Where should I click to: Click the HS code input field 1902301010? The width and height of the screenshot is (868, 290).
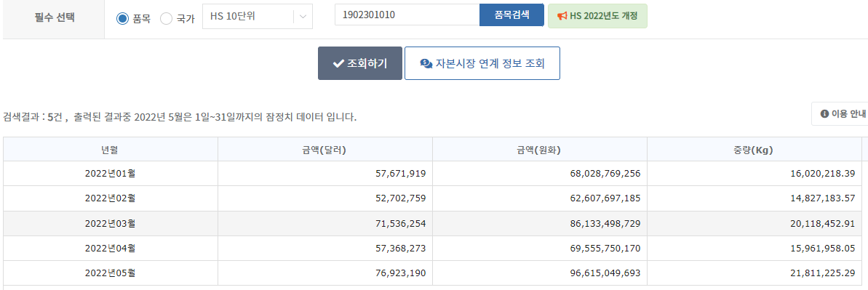tap(407, 15)
